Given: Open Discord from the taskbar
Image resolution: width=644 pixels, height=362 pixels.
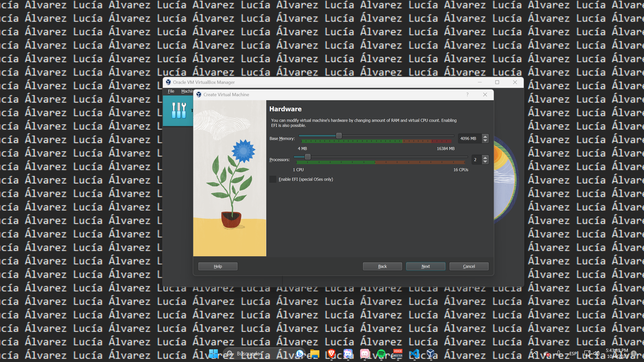Looking at the screenshot, I should click(348, 353).
